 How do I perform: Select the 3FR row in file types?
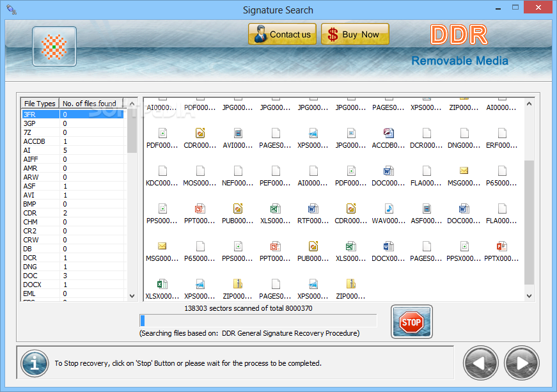[x=73, y=114]
